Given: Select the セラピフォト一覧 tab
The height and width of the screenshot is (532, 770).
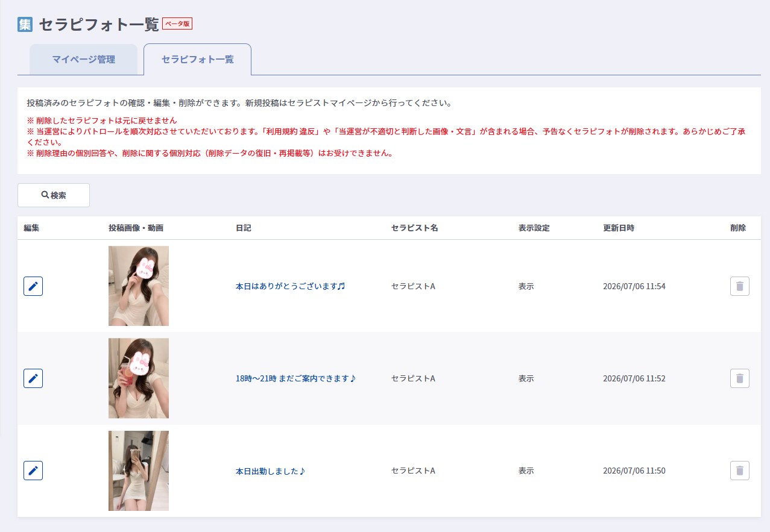Looking at the screenshot, I should [197, 60].
